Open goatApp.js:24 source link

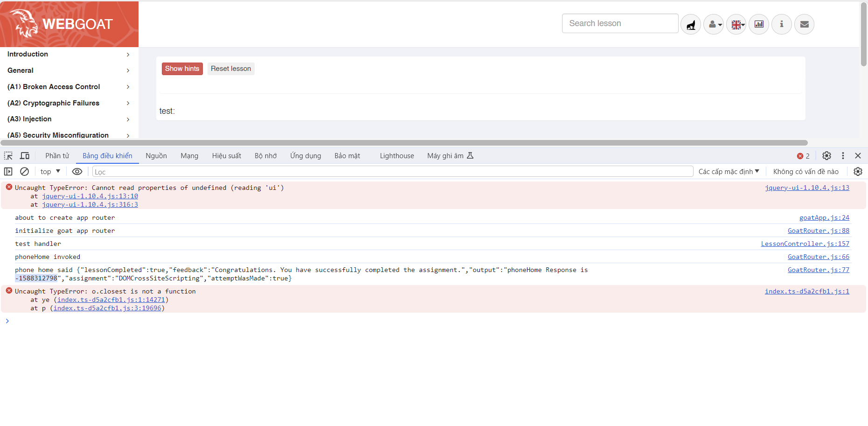coord(824,217)
